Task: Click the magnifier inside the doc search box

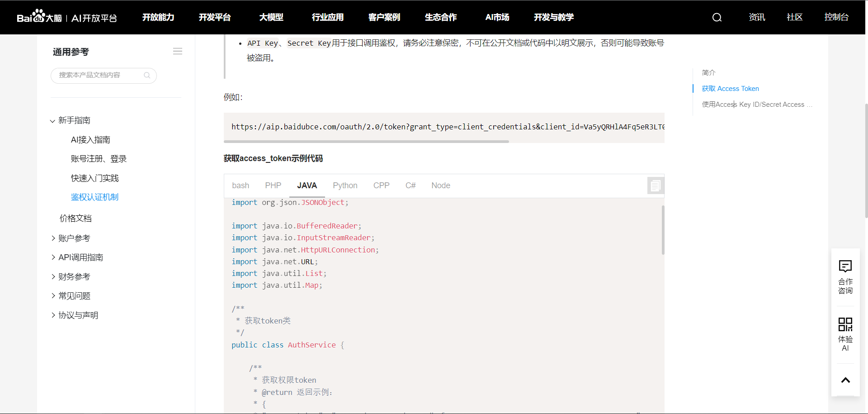Action: point(147,76)
